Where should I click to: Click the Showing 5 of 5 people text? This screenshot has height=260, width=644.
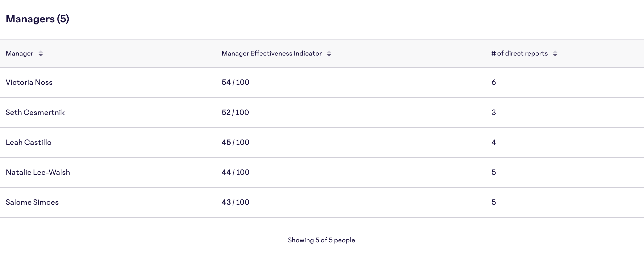point(322,240)
